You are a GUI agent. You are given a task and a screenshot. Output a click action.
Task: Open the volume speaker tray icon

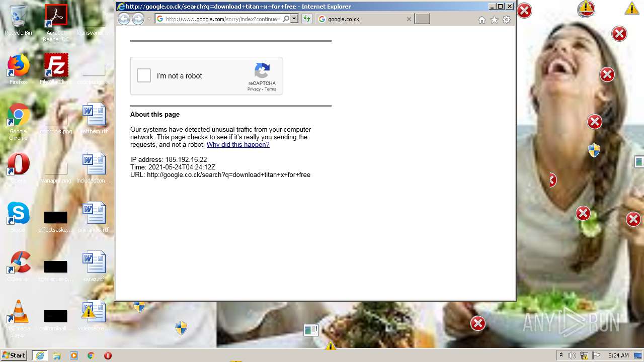pyautogui.click(x=572, y=355)
